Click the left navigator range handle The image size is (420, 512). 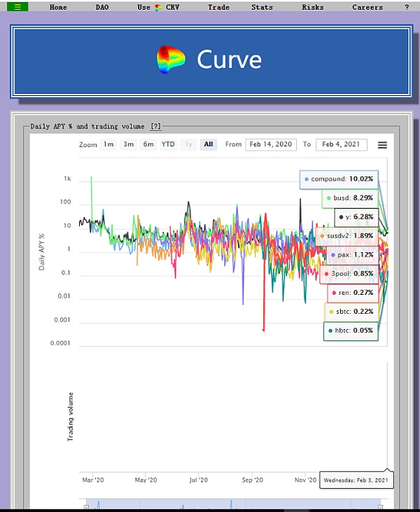[x=86, y=506]
